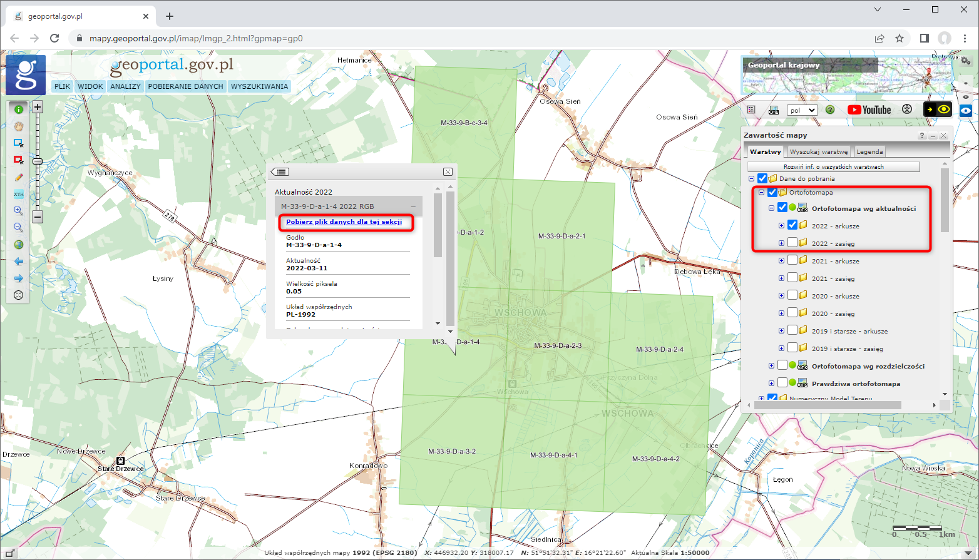
Task: Check Prawdziwa ortofotomapa layer box
Action: 782,383
